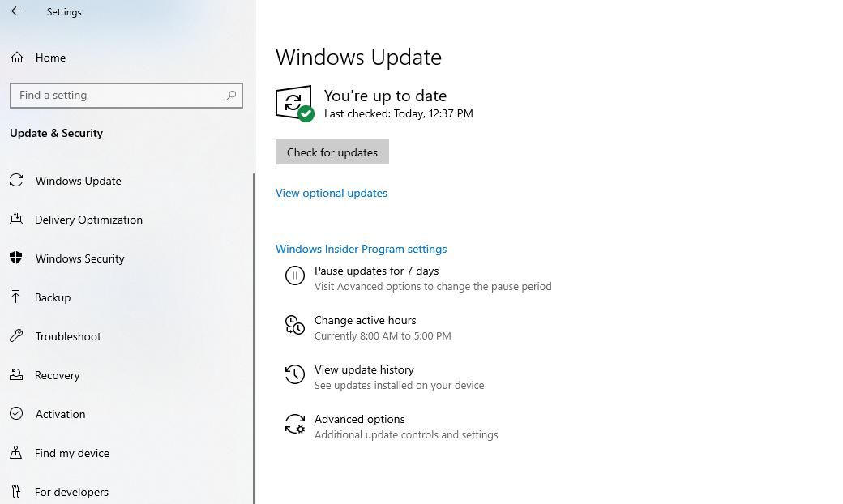Image resolution: width=843 pixels, height=504 pixels.
Task: Click See updates installed on your device text
Action: tap(400, 385)
